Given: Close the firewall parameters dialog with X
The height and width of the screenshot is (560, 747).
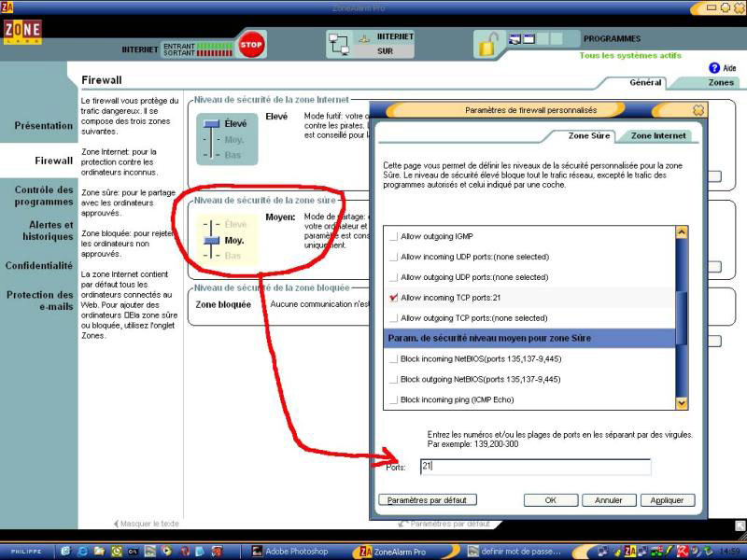Looking at the screenshot, I should pos(698,110).
